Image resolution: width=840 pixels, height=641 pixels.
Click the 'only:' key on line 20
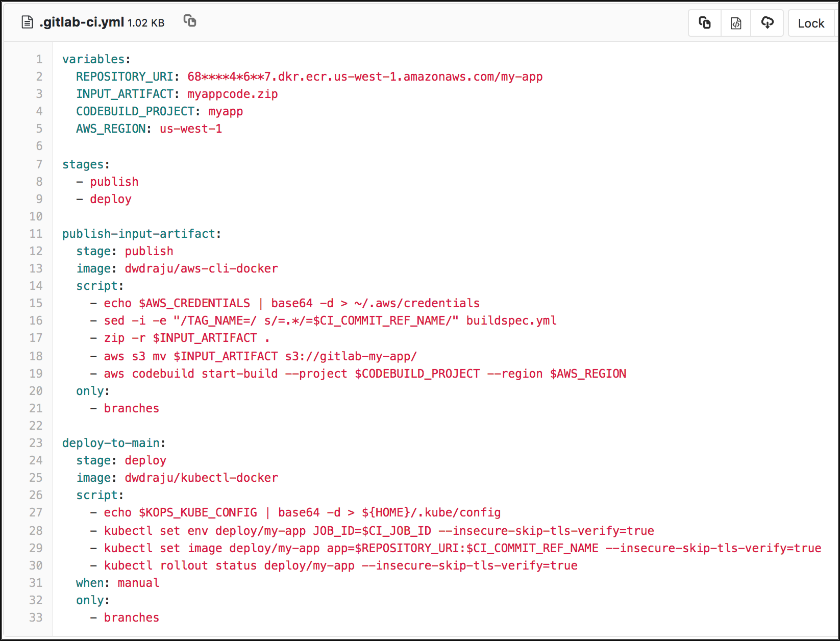tap(93, 391)
